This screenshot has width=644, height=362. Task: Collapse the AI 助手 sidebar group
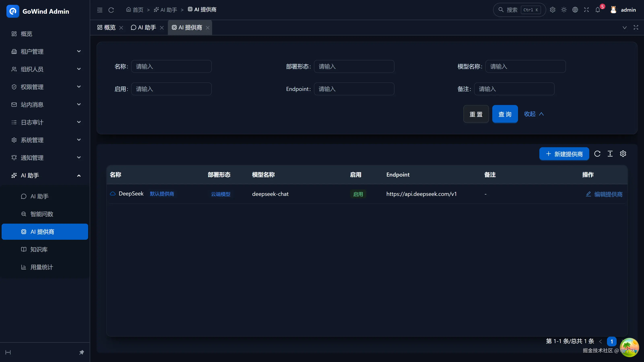[x=45, y=175]
